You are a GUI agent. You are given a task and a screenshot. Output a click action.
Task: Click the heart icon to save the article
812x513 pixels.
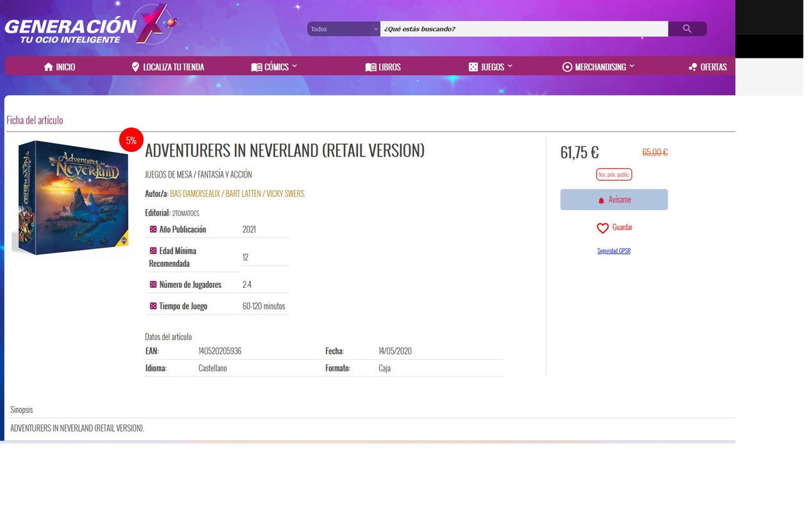(x=603, y=228)
